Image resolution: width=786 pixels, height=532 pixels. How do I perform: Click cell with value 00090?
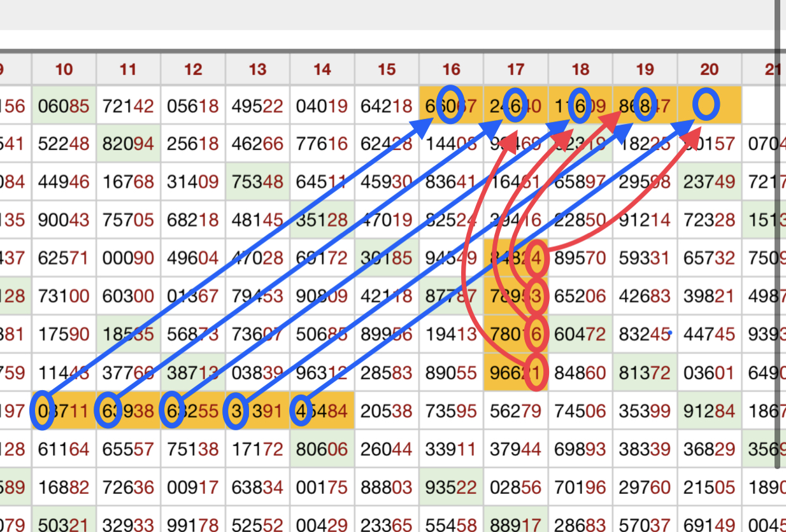coord(128,259)
